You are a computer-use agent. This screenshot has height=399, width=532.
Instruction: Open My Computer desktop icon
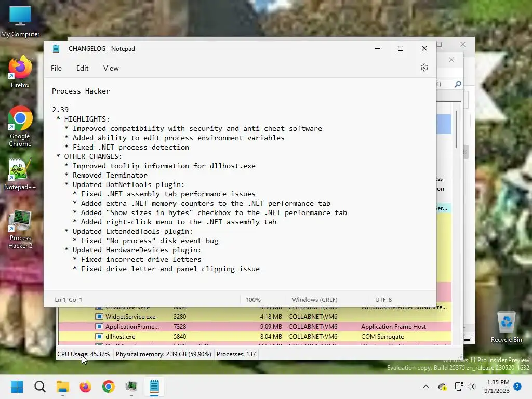(x=20, y=21)
